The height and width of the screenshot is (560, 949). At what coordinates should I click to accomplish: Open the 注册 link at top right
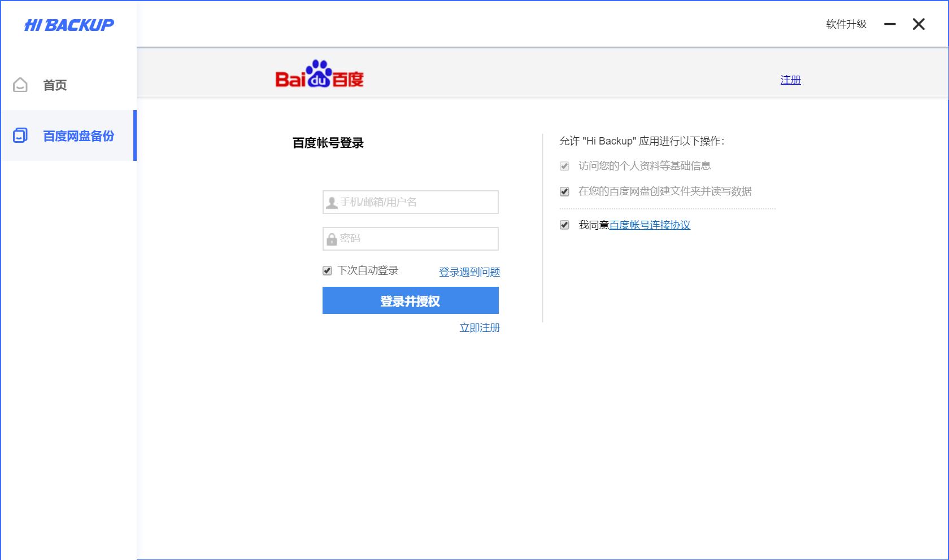coord(790,80)
